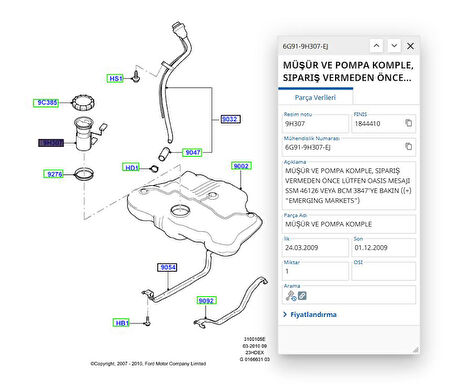This screenshot has width=452, height=386.
Task: Select the HB1 callout label
Action: 121,323
